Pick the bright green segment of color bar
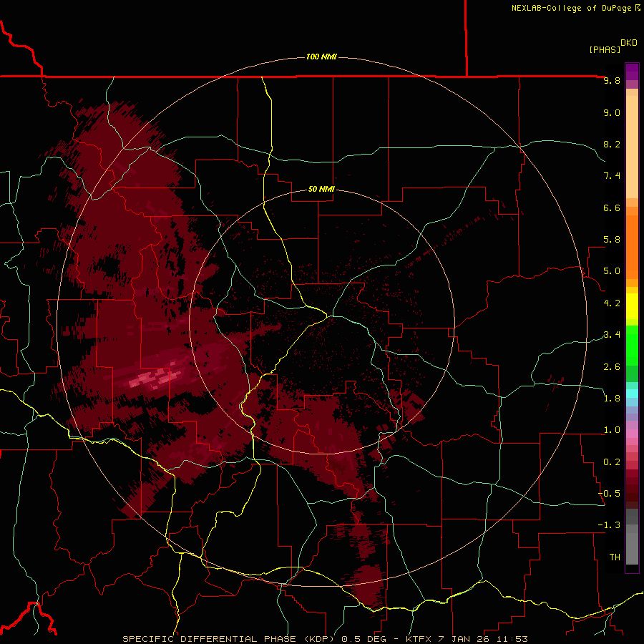The height and width of the screenshot is (644, 644). (x=632, y=345)
